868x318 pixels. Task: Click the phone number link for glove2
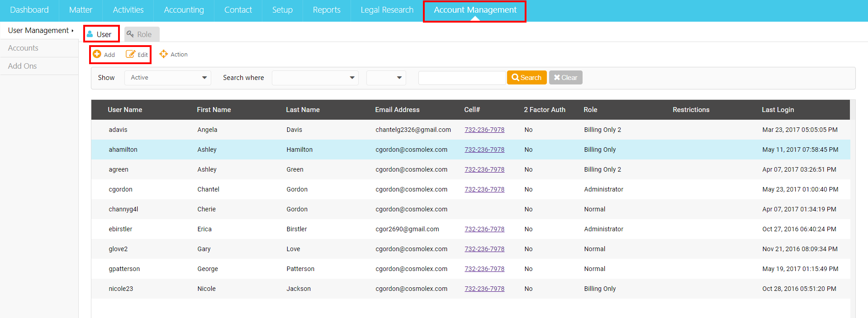pos(484,249)
